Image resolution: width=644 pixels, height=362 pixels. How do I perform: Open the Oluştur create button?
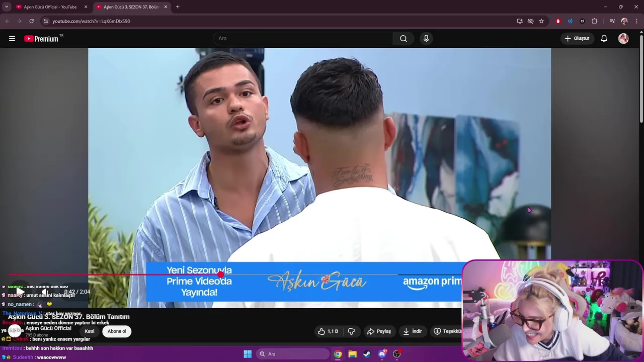pos(577,39)
